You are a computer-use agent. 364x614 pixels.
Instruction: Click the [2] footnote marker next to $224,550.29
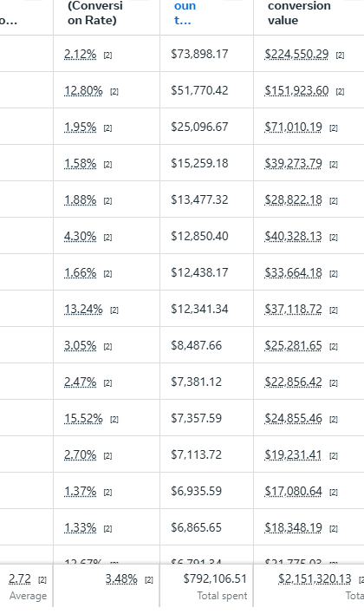click(x=340, y=56)
